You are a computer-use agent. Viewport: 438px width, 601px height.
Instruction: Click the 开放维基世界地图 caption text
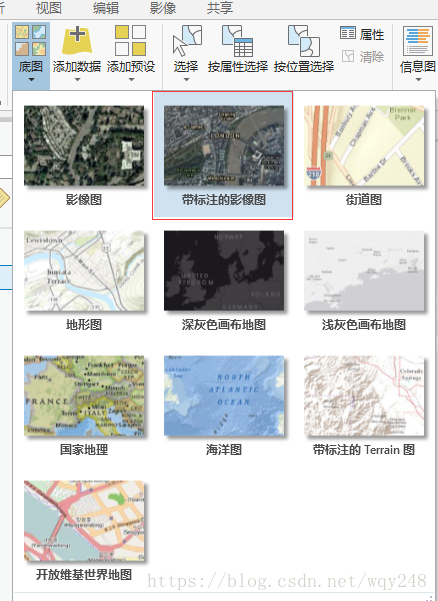click(x=84, y=575)
